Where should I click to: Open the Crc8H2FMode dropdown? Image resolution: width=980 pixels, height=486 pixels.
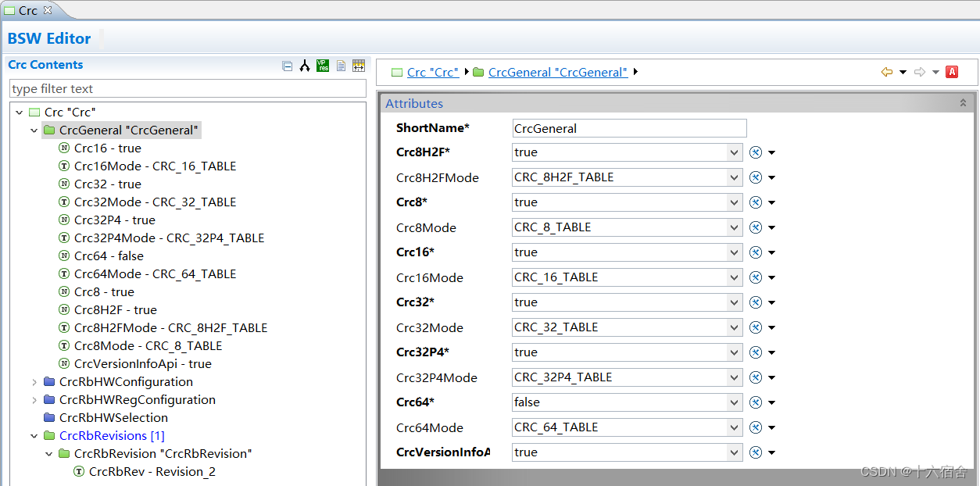pyautogui.click(x=734, y=177)
